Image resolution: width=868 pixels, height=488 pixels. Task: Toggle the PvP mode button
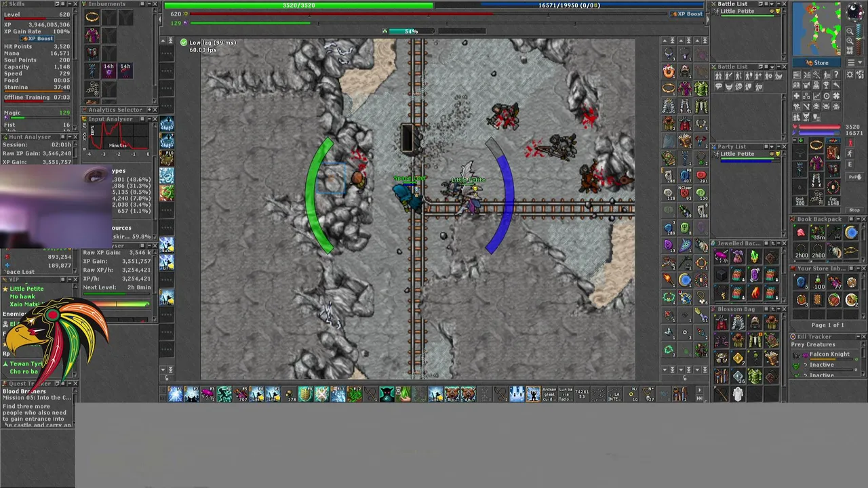(x=853, y=177)
